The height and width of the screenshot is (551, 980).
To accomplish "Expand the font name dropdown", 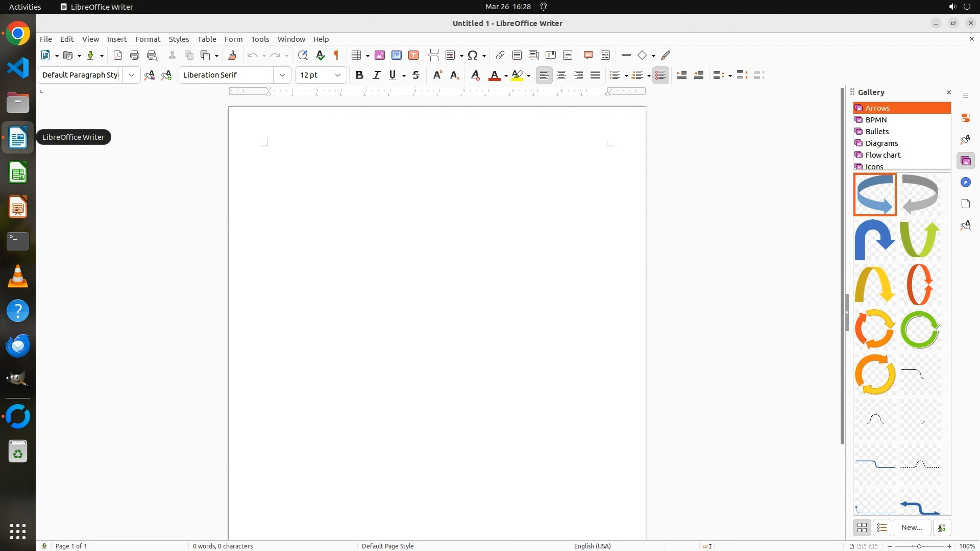I will [282, 75].
